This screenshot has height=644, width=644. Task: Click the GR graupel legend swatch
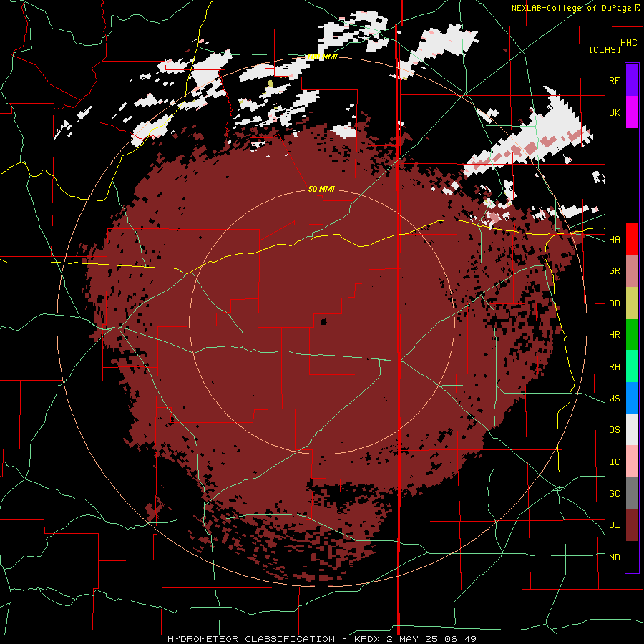pos(632,270)
